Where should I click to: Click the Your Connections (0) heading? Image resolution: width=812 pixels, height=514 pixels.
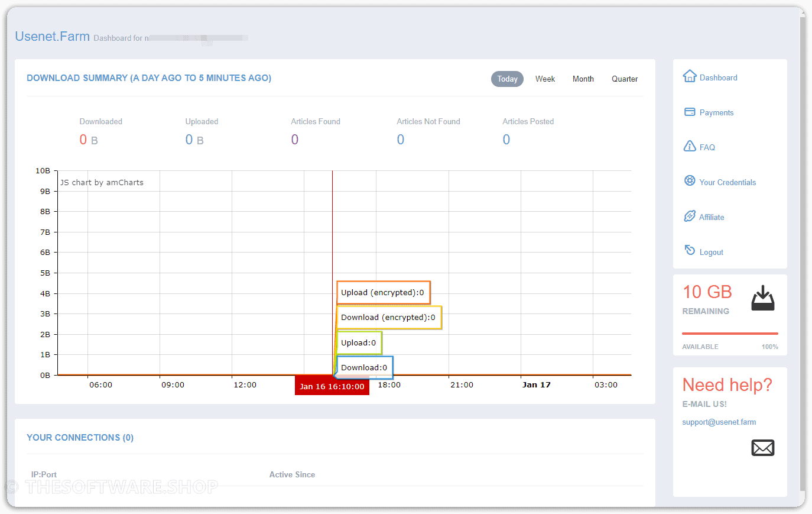[x=80, y=437]
